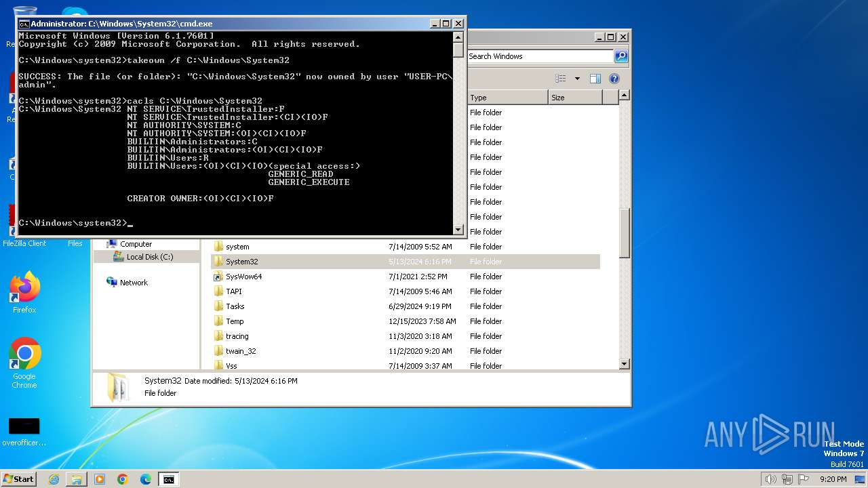Select the overofficer desktop file icon
This screenshot has width=868, height=488.
24,432
